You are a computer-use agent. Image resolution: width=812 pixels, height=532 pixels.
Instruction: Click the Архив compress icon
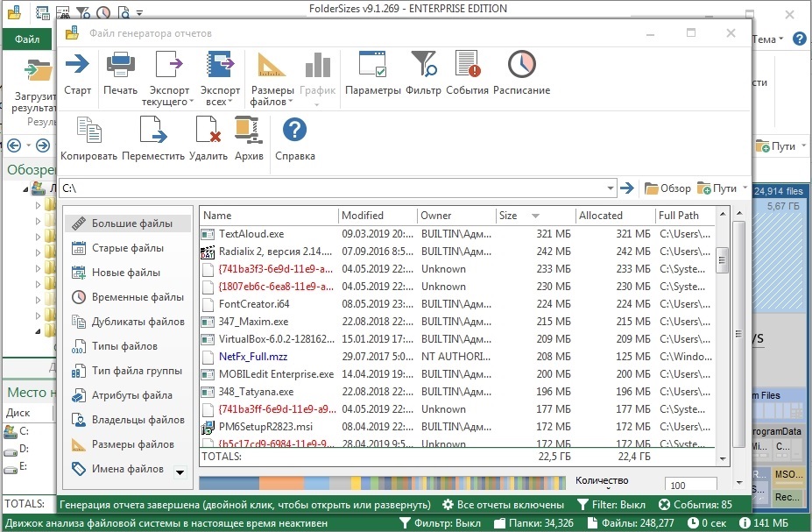click(x=249, y=130)
